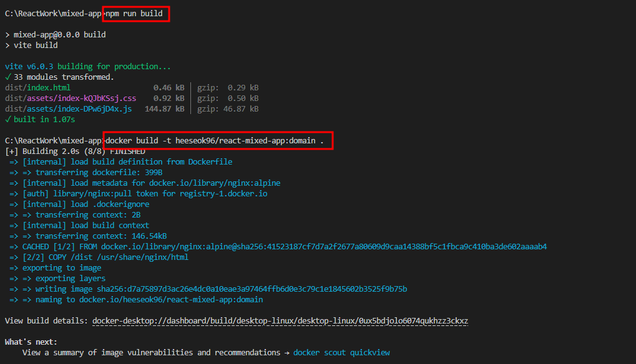Click the 'docker scout quickview' command text
636x364 pixels.
tap(341, 352)
